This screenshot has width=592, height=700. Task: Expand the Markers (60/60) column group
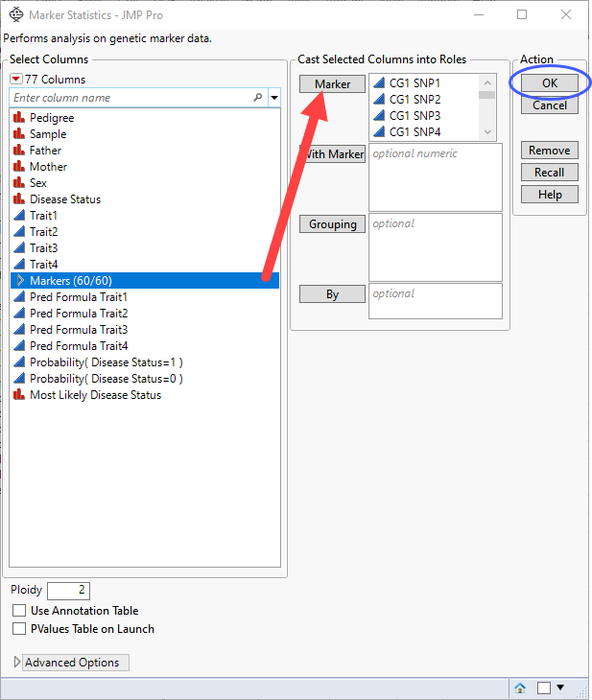click(20, 280)
